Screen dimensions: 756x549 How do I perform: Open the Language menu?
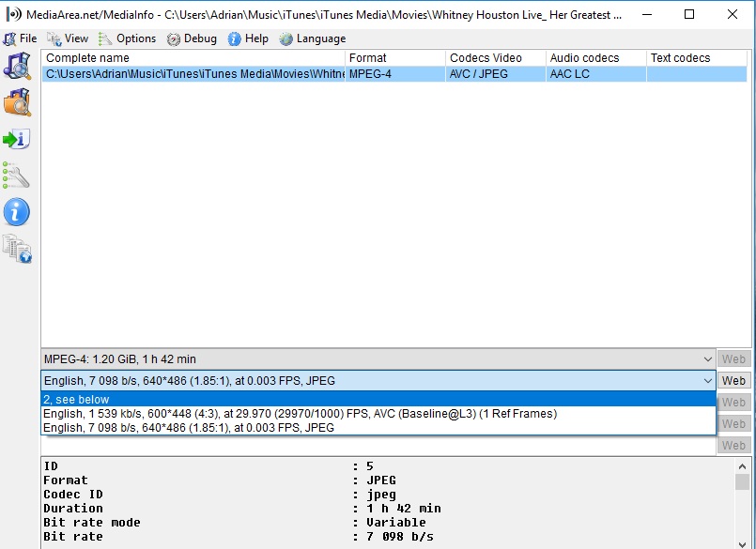(313, 38)
